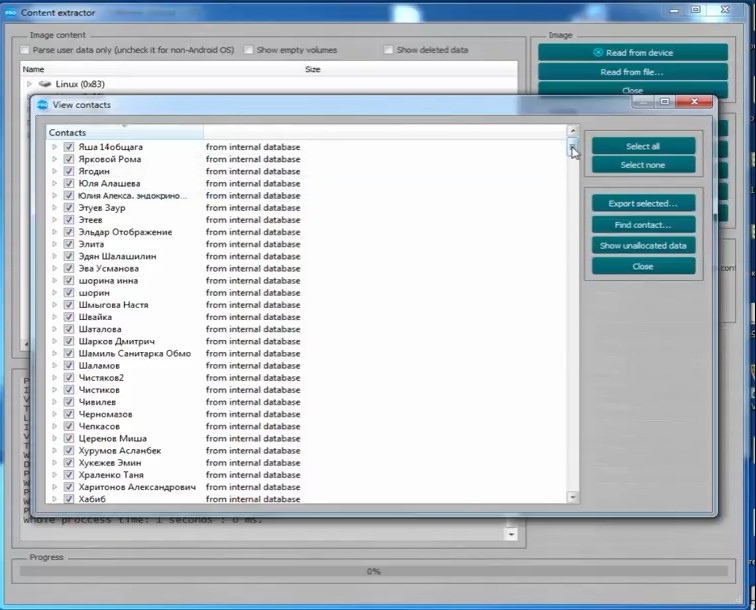Deselect the Этеев contact checkbox
756x610 pixels.
pos(69,220)
